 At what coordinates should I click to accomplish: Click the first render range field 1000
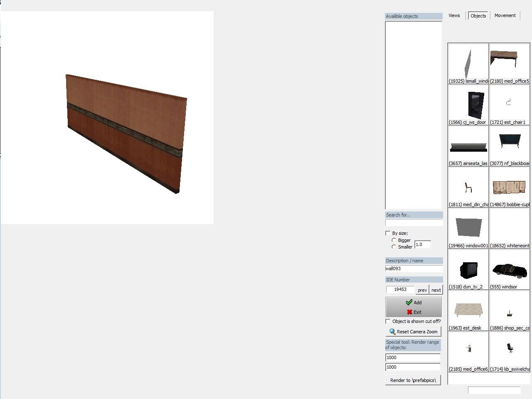coord(413,357)
